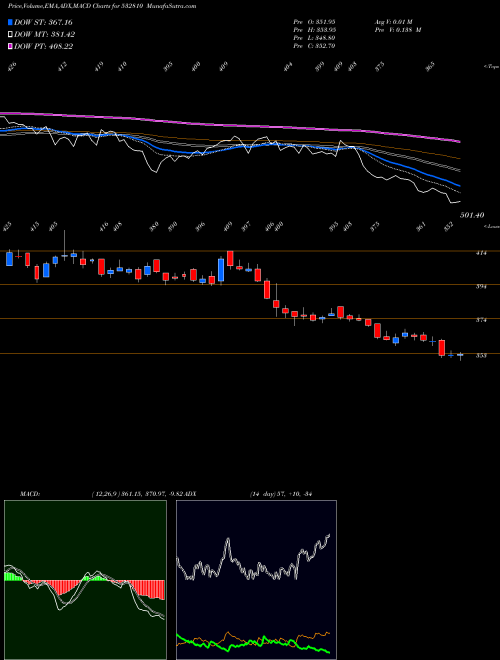500x660 pixels.
Task: Click the 353 price axis label
Action: [x=481, y=356]
